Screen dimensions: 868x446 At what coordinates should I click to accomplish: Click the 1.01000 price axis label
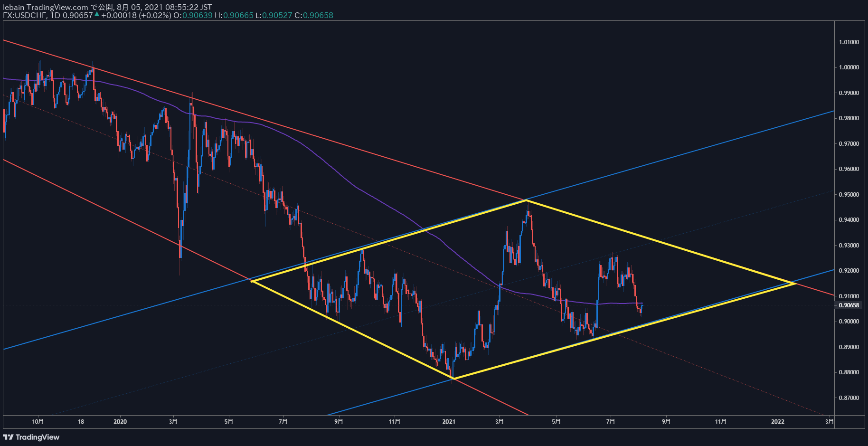(x=849, y=42)
